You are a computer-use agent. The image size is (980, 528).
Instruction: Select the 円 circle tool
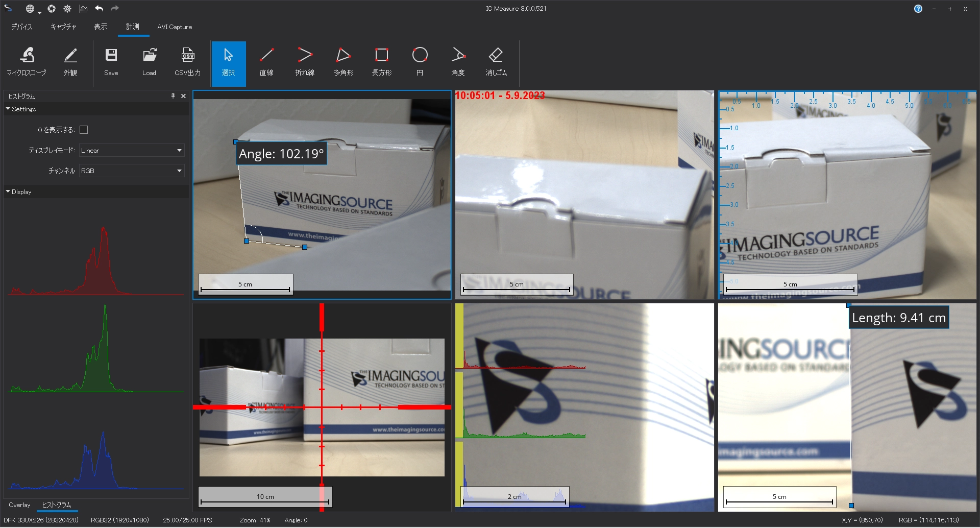coord(420,63)
